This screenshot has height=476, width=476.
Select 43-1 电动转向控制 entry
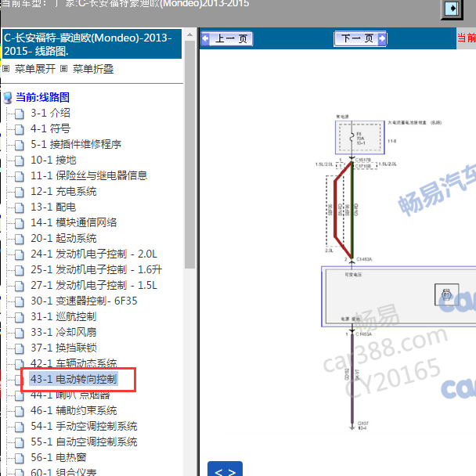(74, 379)
